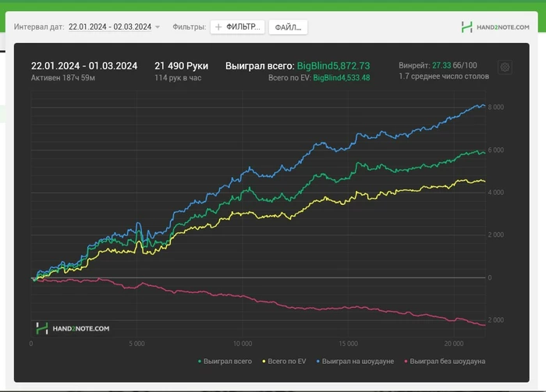Click the ФАЙЛ button
This screenshot has width=546, height=392.
tap(288, 27)
